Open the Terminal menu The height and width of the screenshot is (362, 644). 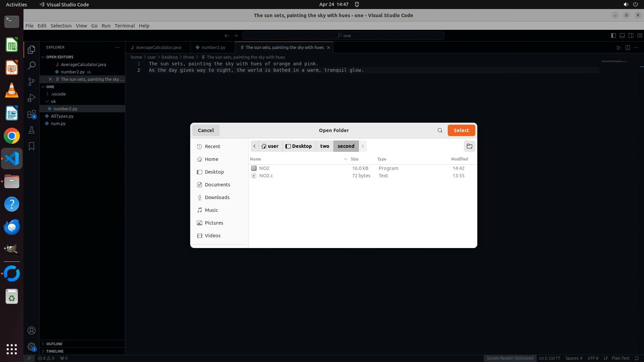coord(124,26)
